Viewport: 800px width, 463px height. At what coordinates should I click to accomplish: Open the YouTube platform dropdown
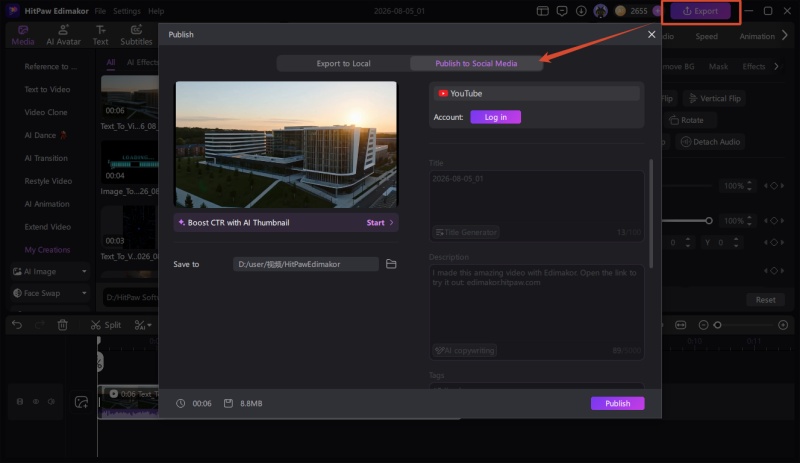(x=536, y=93)
